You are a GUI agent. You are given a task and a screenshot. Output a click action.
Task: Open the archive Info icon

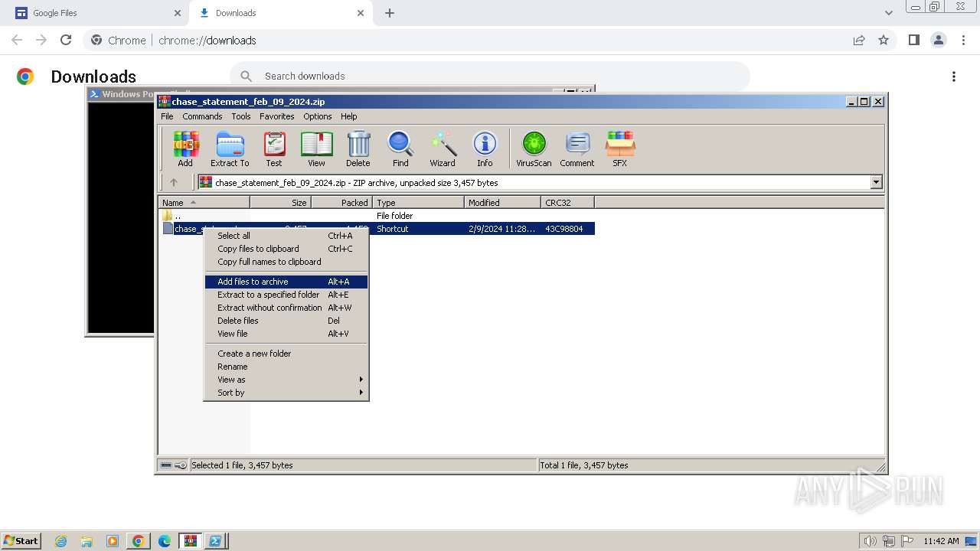(485, 148)
